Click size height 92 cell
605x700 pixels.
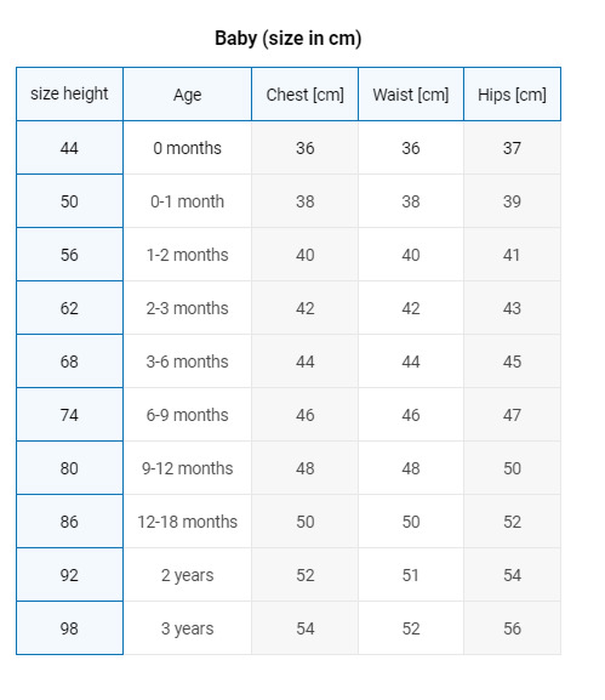point(69,575)
